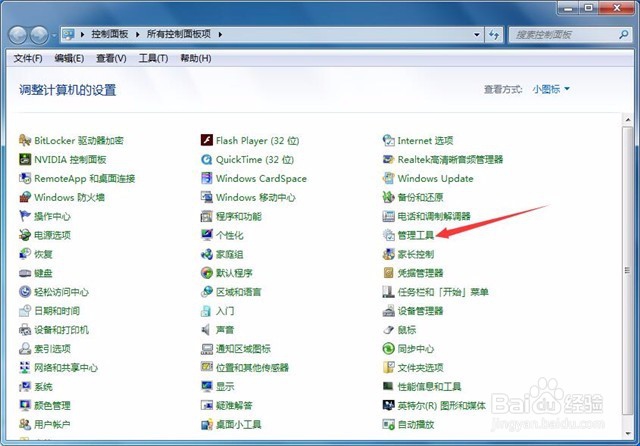640x446 pixels.
Task: Open the 同步中心 link
Action: click(x=416, y=349)
